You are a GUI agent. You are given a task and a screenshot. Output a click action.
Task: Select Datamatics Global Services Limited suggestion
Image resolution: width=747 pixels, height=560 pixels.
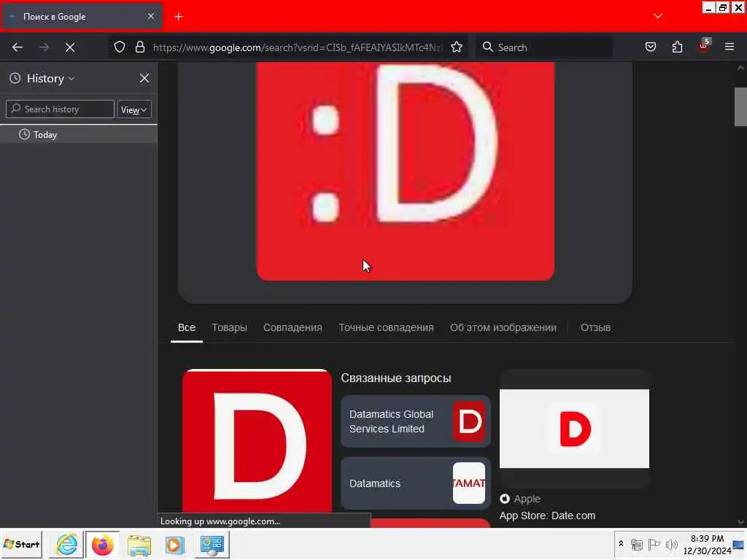(415, 421)
